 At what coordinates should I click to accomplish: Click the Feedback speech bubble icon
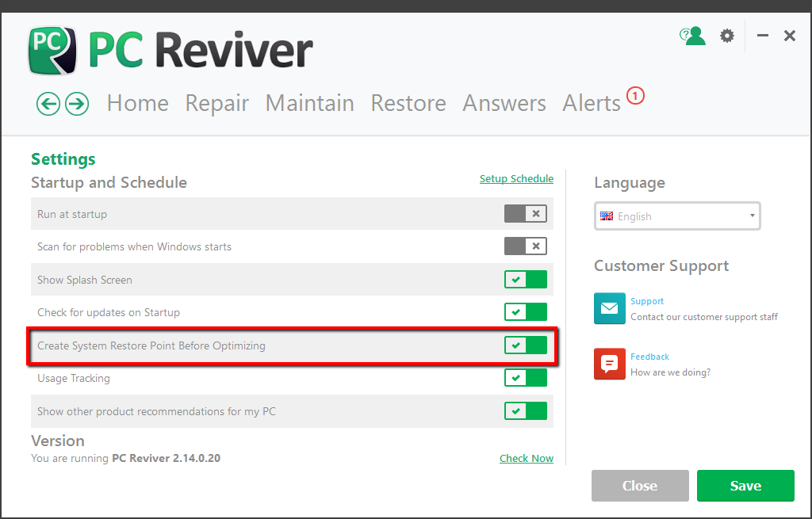coord(610,364)
